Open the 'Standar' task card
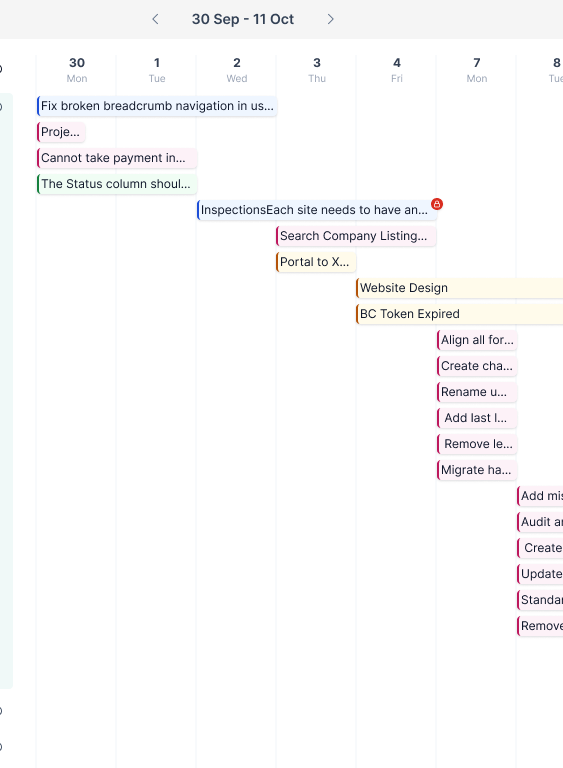The image size is (563, 768). pos(540,599)
